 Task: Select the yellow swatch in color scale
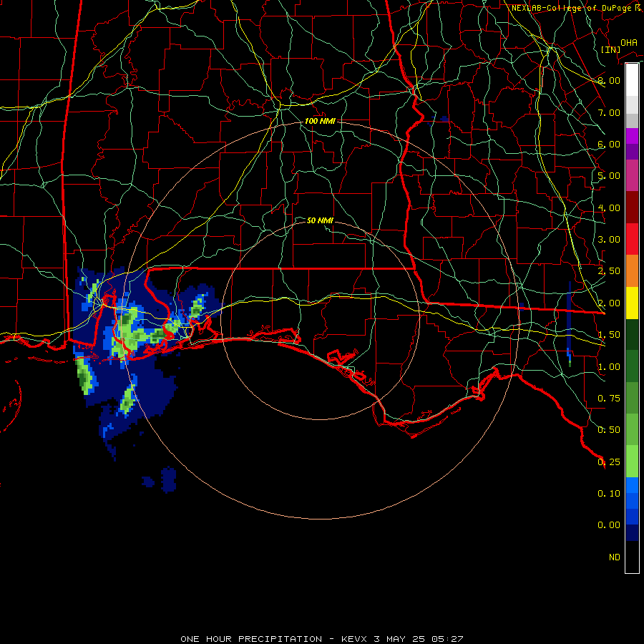coord(632,303)
